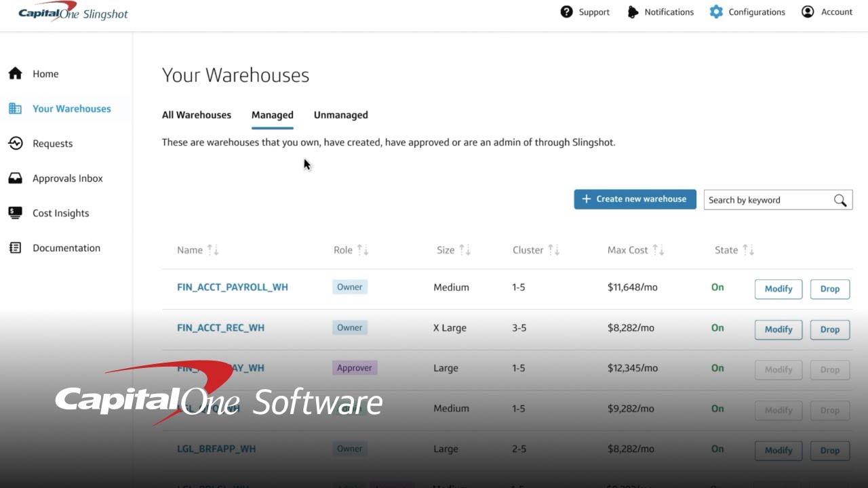Image resolution: width=868 pixels, height=488 pixels.
Task: Click the Home house icon
Action: coord(15,74)
